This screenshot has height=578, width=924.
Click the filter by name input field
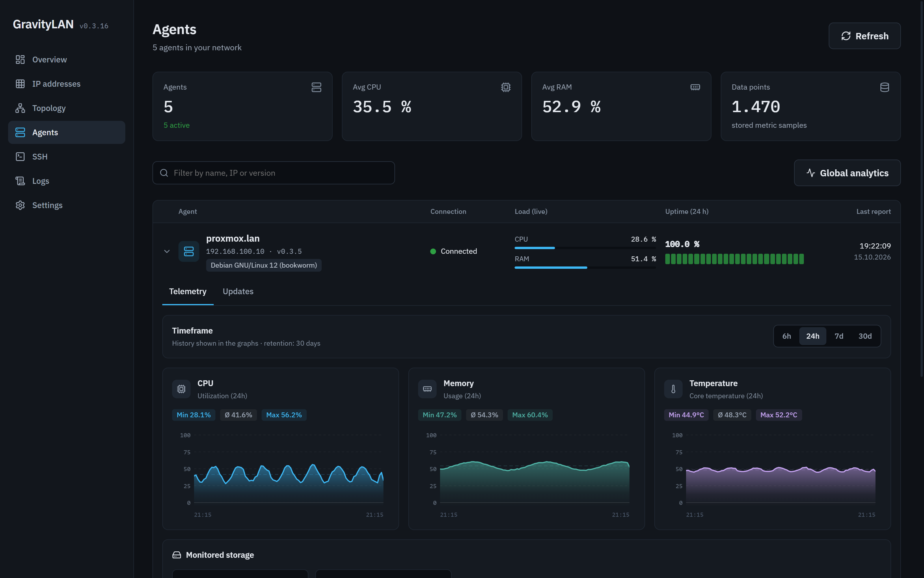tap(273, 173)
